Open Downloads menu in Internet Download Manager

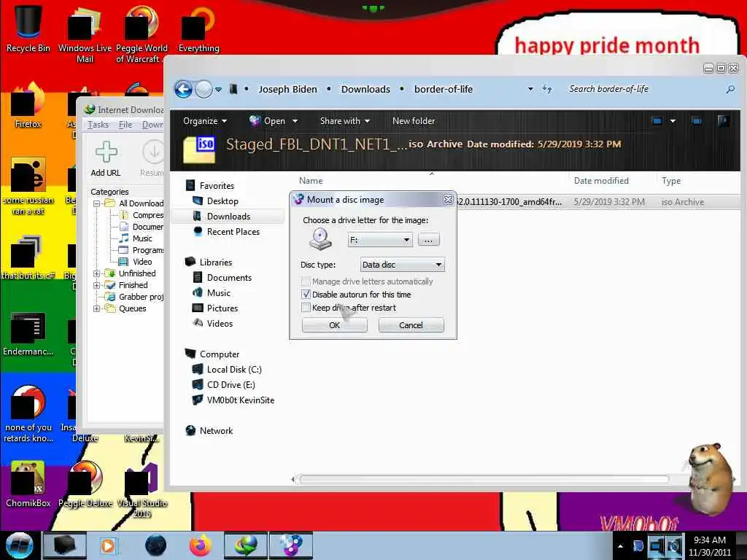[x=152, y=125]
